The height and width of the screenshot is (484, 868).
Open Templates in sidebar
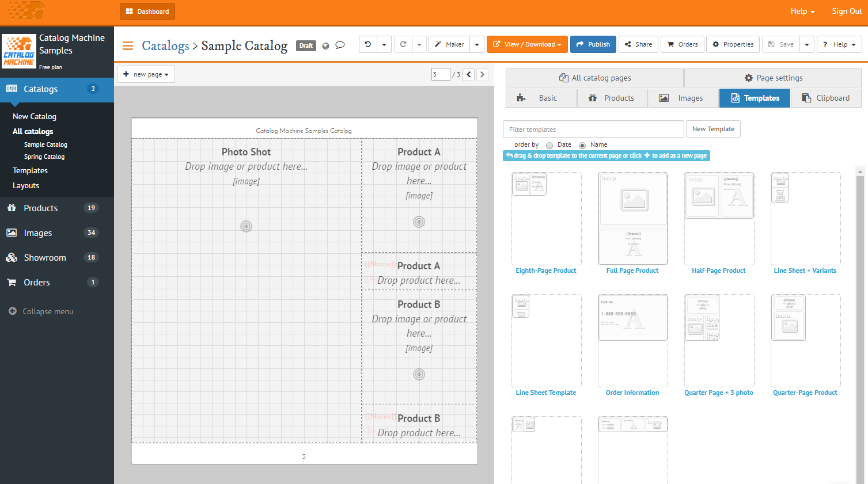(x=30, y=170)
